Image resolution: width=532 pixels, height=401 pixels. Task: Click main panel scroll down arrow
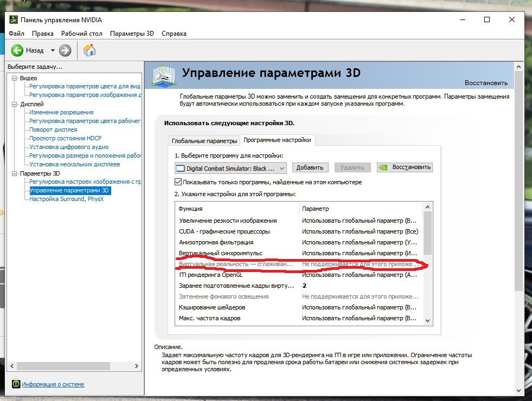[x=518, y=391]
